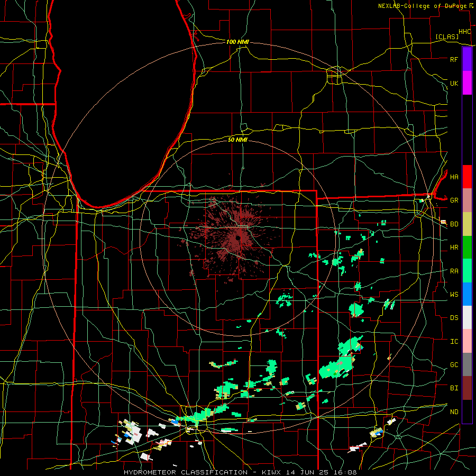Click the BI dark red legend swatch
Image resolution: width=476 pixels, height=476 pixels.
[x=467, y=388]
